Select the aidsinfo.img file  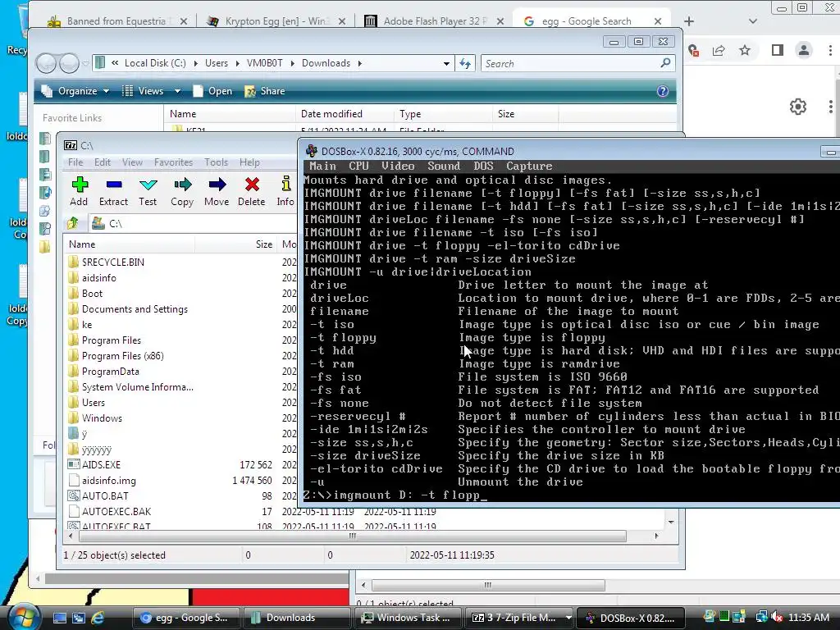point(103,481)
